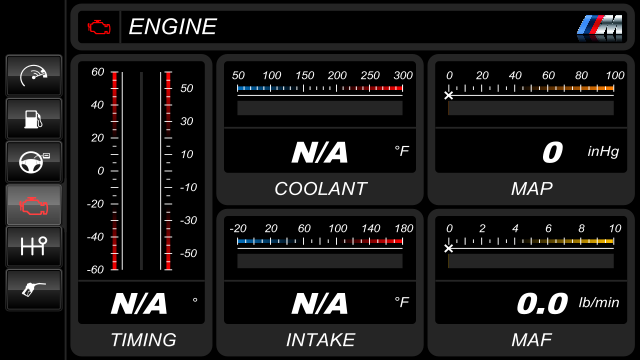
Task: Click the MAP x marker at zero
Action: coord(449,96)
